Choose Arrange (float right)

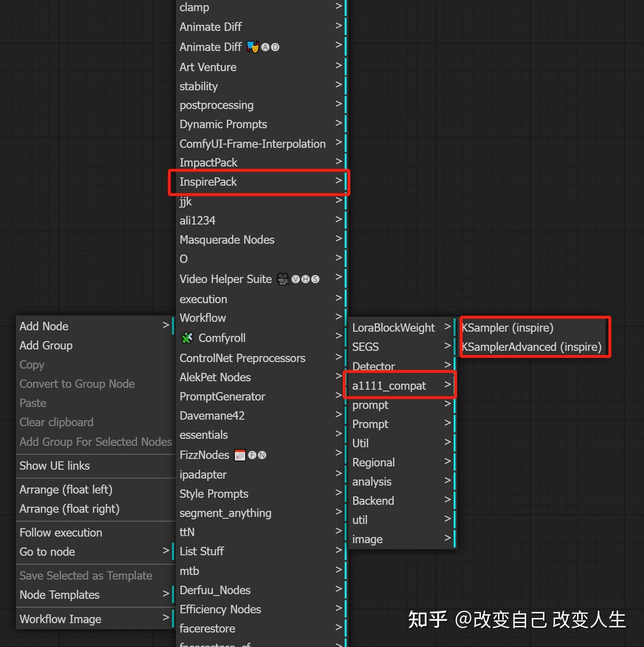95,509
